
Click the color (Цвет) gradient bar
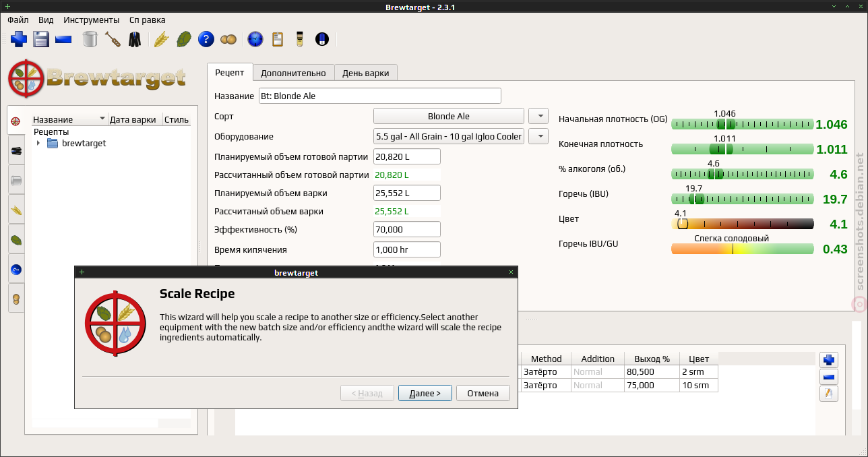743,224
